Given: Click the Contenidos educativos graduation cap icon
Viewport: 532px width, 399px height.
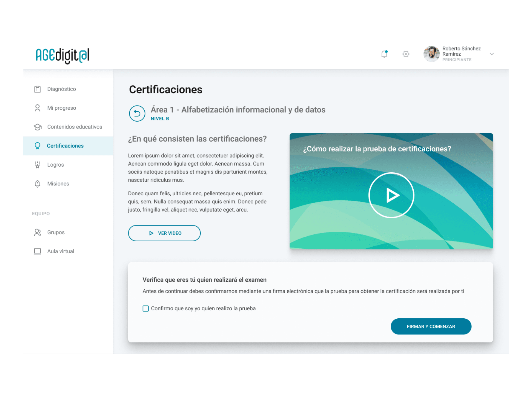Looking at the screenshot, I should pyautogui.click(x=37, y=127).
